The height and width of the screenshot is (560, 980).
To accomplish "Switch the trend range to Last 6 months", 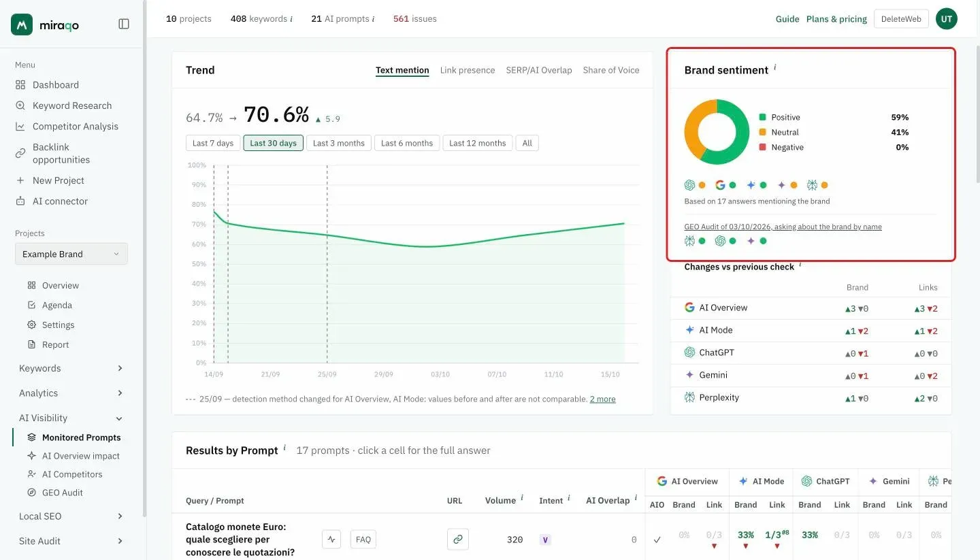I will click(407, 143).
